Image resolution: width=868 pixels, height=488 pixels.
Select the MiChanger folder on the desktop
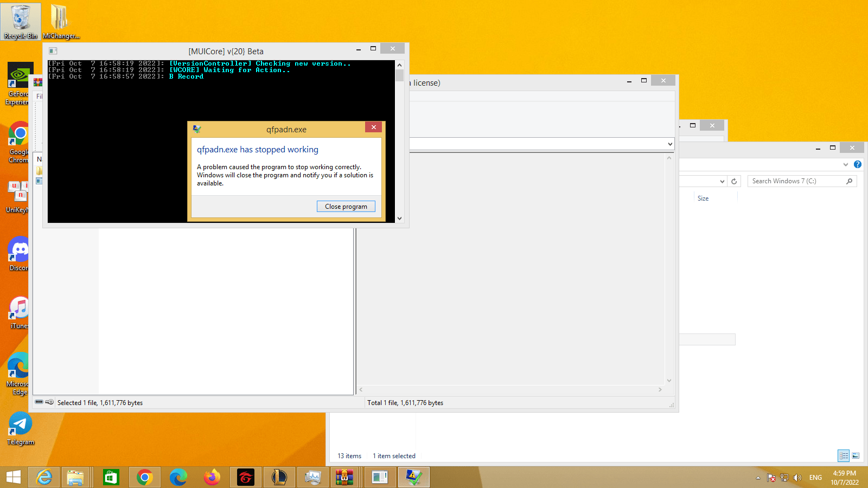(x=61, y=22)
